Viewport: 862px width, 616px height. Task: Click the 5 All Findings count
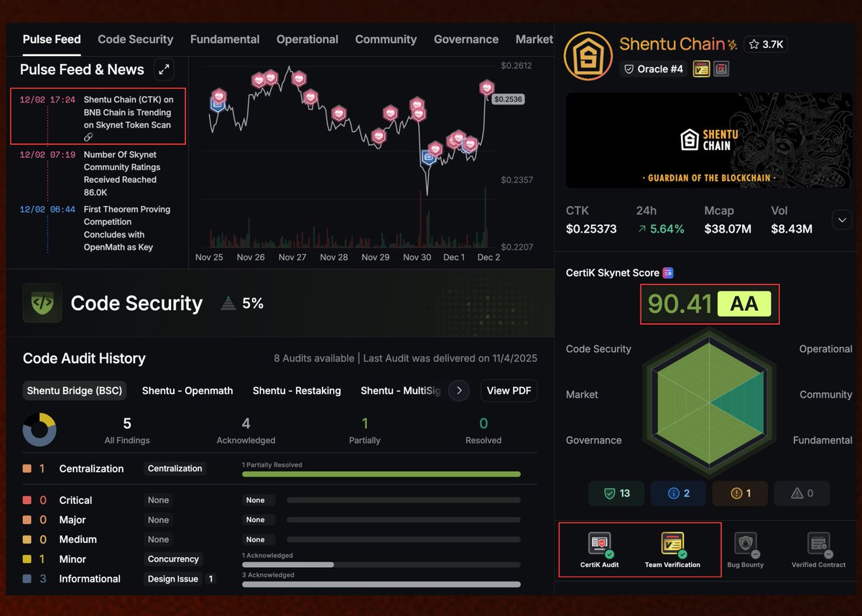pyautogui.click(x=127, y=424)
